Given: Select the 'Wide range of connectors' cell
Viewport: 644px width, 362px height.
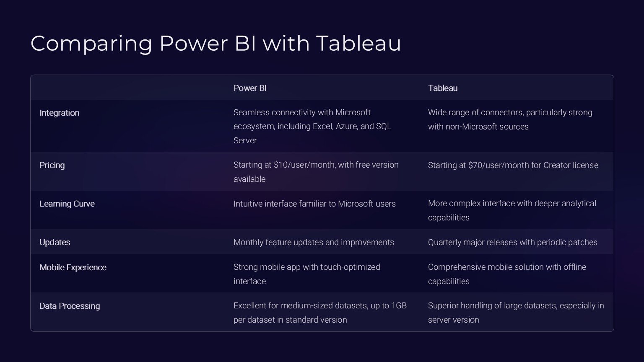Looking at the screenshot, I should (510, 119).
